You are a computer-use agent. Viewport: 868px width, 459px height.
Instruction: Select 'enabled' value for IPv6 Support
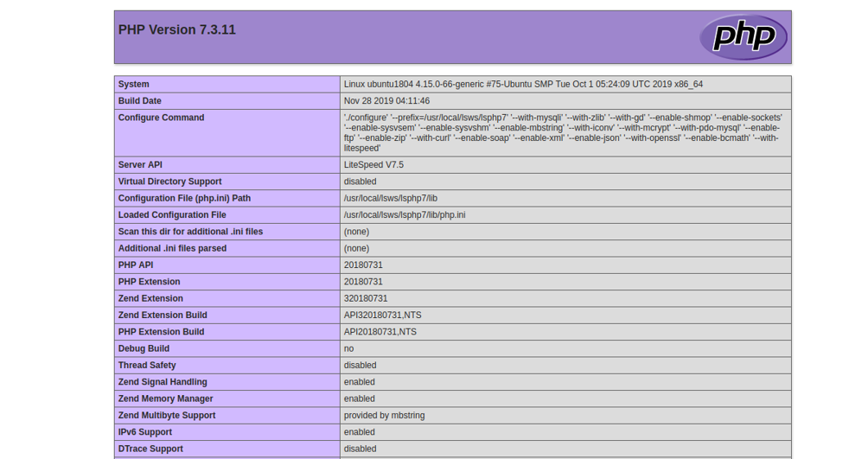(360, 432)
